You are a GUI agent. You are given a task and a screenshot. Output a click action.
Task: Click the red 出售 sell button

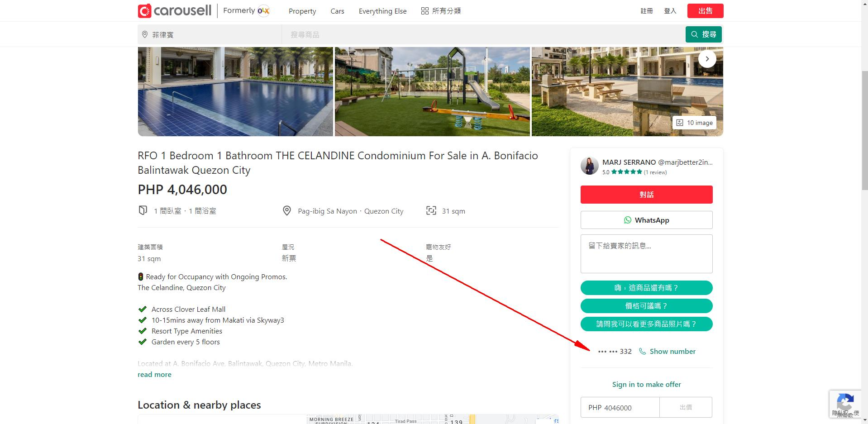click(705, 11)
